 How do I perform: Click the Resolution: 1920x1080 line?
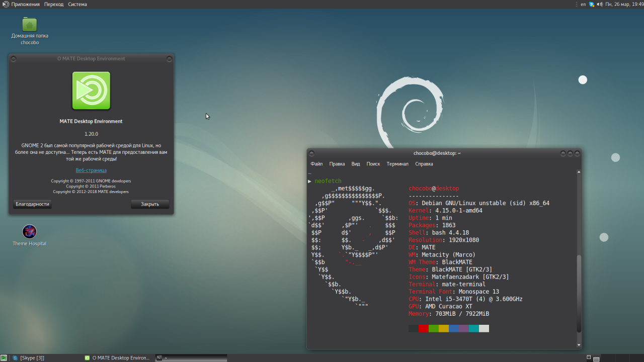tap(444, 240)
